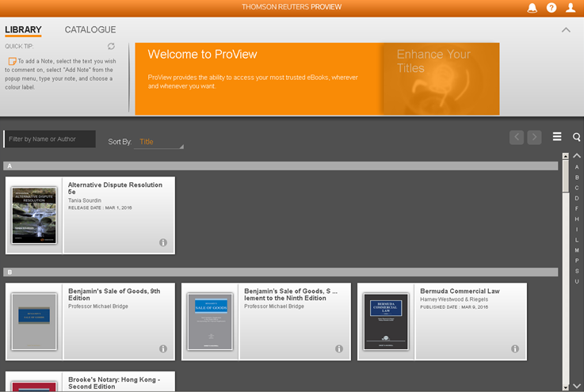Image resolution: width=584 pixels, height=392 pixels.
Task: Show info for Alternative Dispute Resolution 5e
Action: [x=163, y=242]
